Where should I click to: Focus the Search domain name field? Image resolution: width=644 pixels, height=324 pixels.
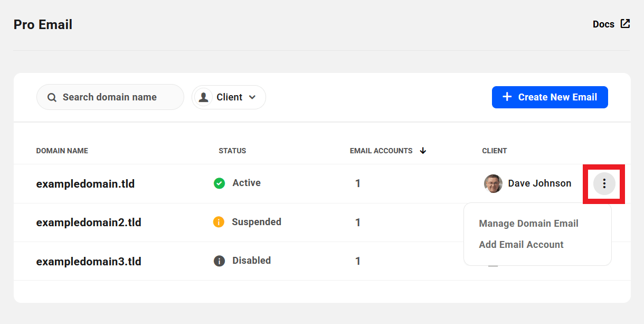coord(110,97)
